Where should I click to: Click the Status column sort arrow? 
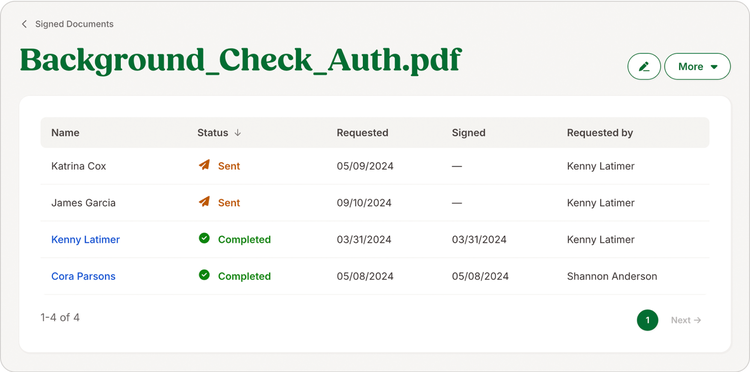237,133
